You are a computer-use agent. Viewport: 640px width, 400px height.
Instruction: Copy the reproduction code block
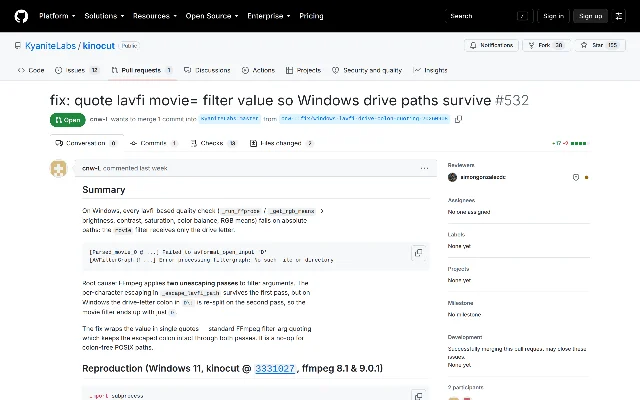418,395
